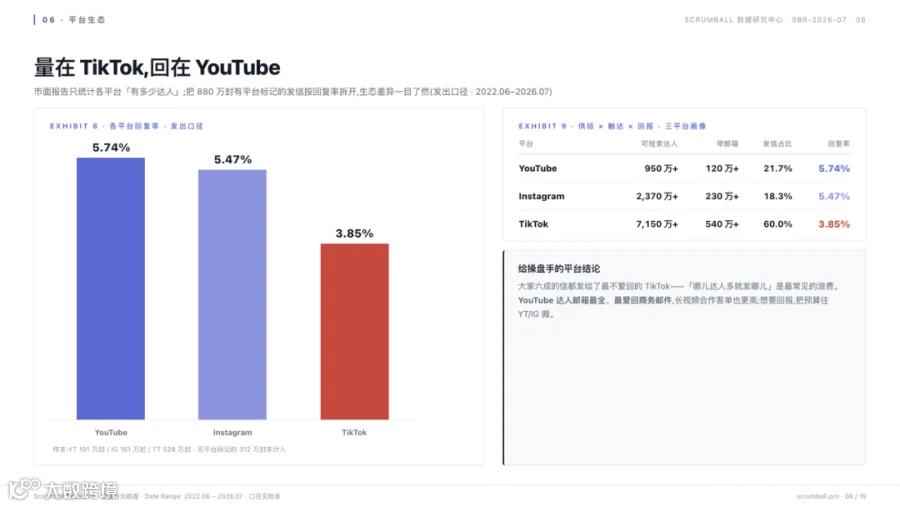The image size is (900, 507).
Task: Click the 发信占比 column header
Action: 777,144
